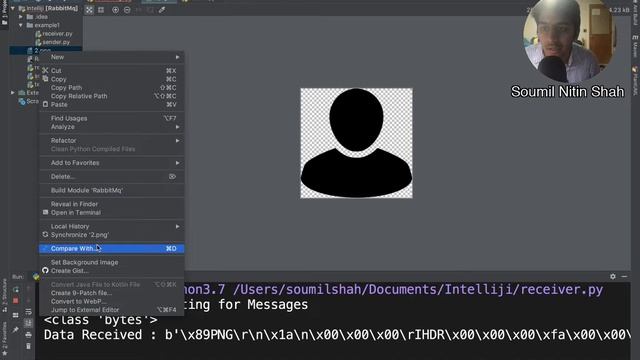Collapse the example1 folder
This screenshot has width=640, height=360.
click(x=21, y=25)
